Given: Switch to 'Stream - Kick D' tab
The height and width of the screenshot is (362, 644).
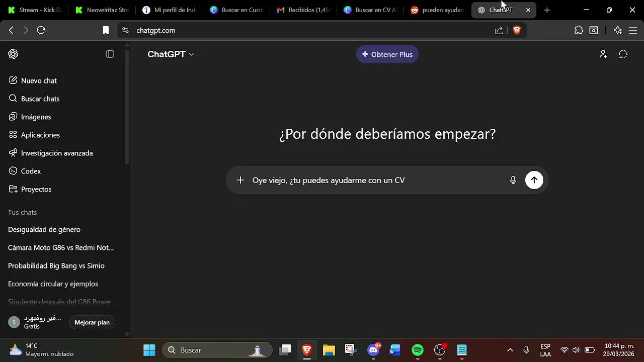Looking at the screenshot, I should [x=35, y=10].
